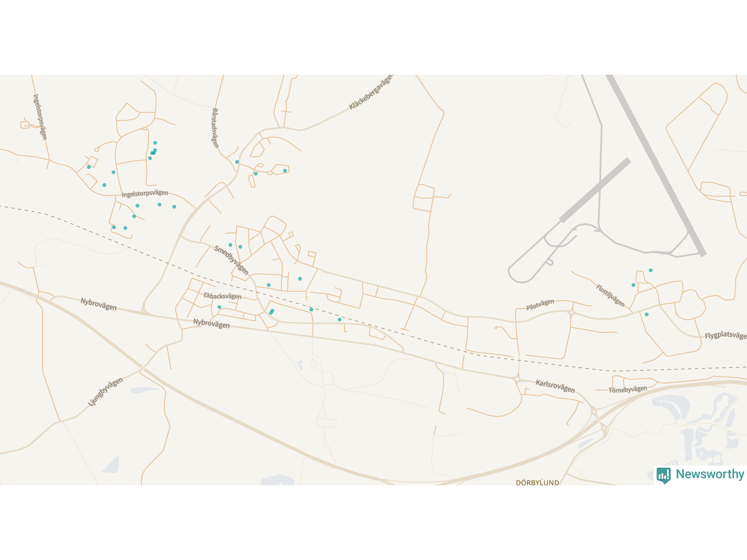Click the Bärstadsvägen road label

coord(215,128)
